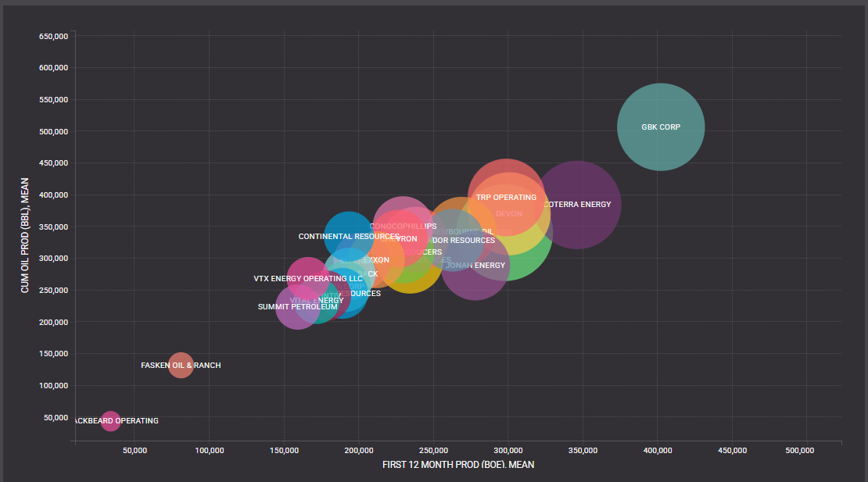868x482 pixels.
Task: Click the 150,000 Y-axis tick label
Action: tap(53, 354)
